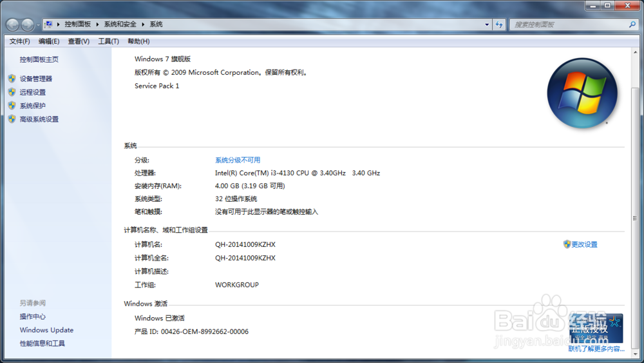Select 控制面板 breadcrumb in address bar

[78, 25]
